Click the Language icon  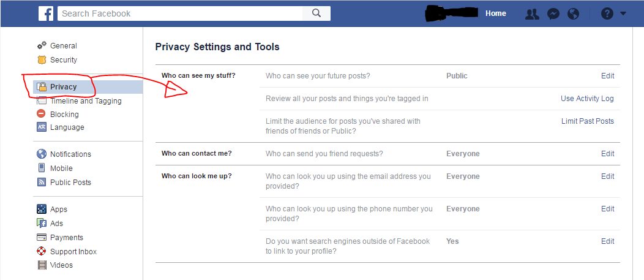click(x=42, y=127)
